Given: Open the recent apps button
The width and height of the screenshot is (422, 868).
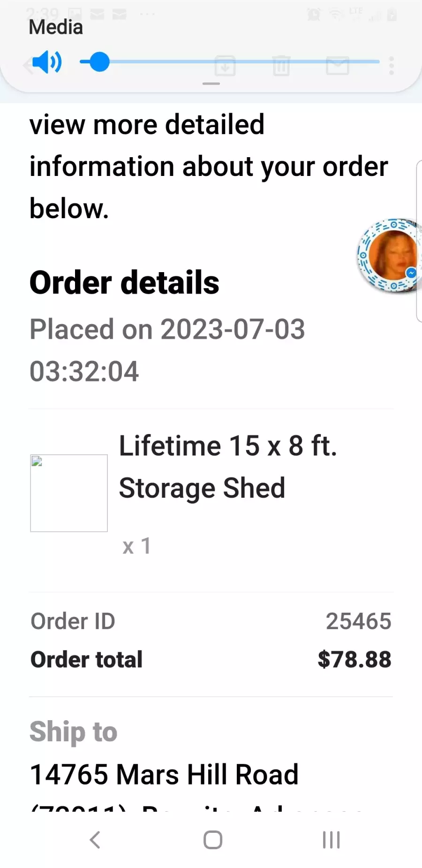Looking at the screenshot, I should coord(331,840).
